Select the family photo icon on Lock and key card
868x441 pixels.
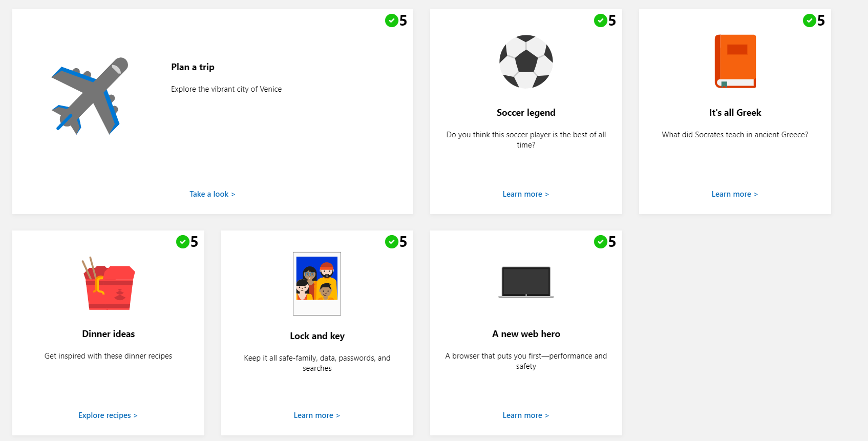click(316, 283)
